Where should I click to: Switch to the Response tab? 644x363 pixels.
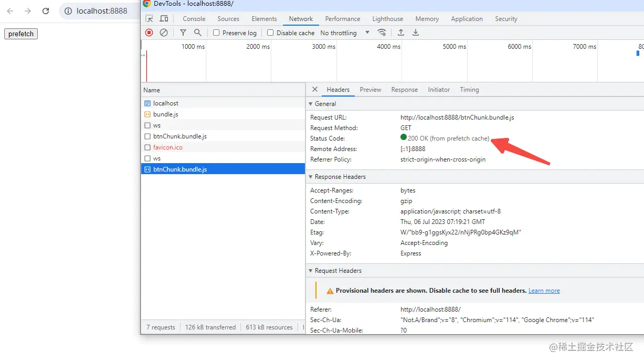pyautogui.click(x=405, y=90)
